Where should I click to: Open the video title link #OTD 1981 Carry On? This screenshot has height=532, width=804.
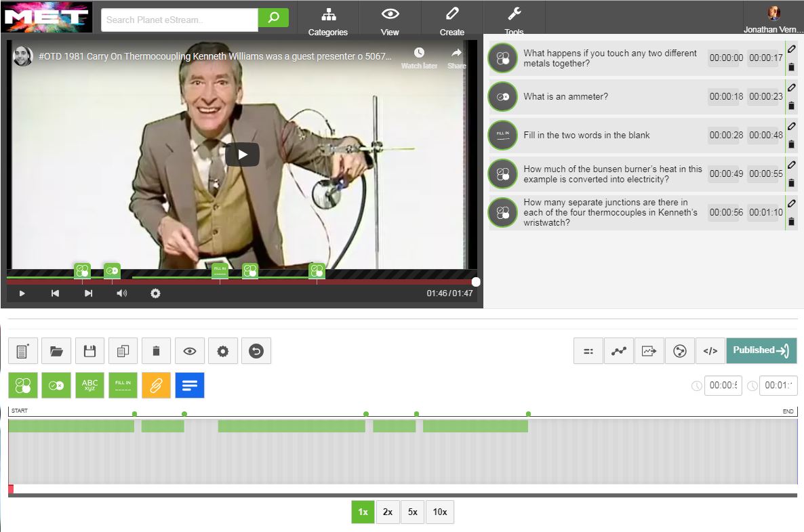(x=215, y=56)
